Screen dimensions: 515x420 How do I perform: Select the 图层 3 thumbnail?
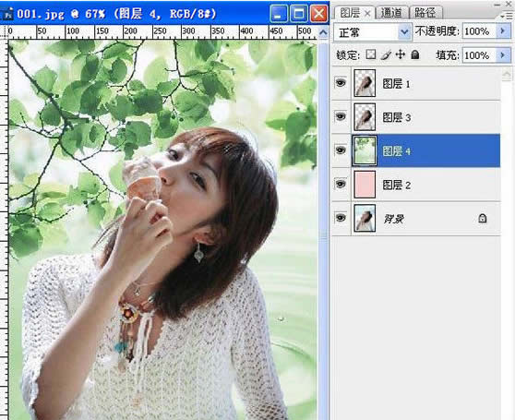click(x=365, y=117)
